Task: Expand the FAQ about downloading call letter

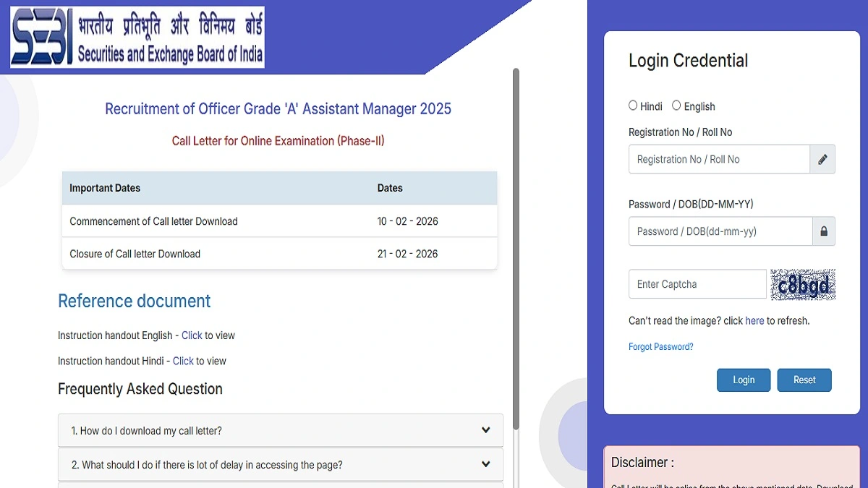Action: click(x=280, y=430)
